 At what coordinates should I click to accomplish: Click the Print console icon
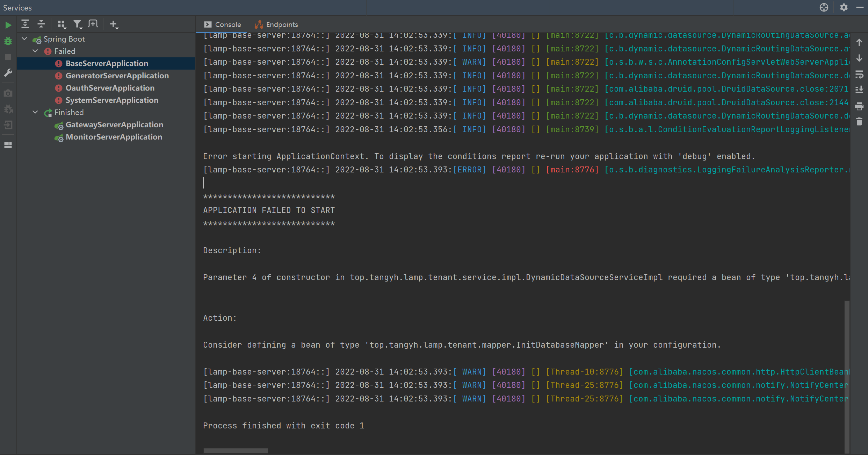(859, 106)
